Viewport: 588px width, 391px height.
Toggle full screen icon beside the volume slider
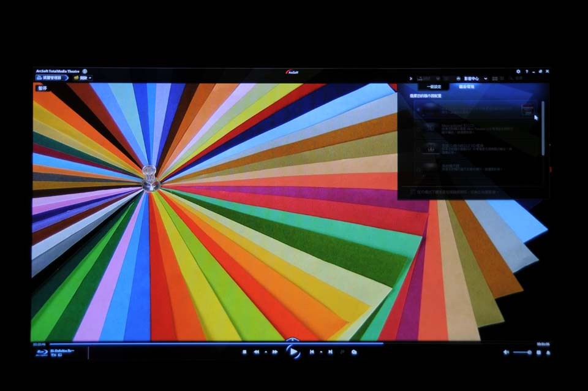click(538, 352)
